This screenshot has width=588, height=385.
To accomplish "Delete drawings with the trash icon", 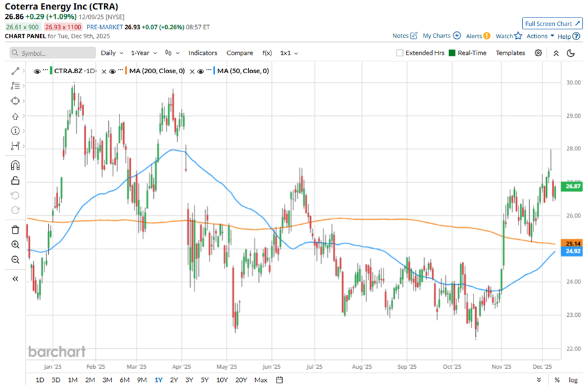I will 15,230.
